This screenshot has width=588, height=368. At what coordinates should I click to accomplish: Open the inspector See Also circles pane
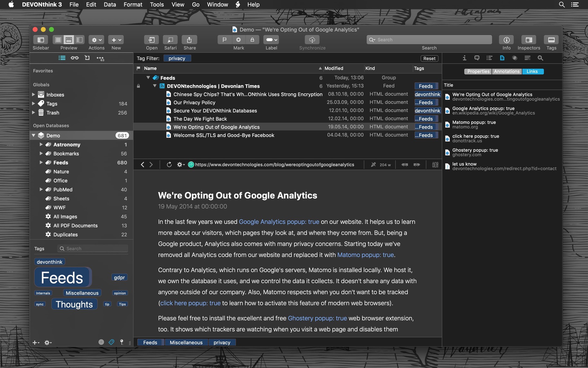(515, 58)
